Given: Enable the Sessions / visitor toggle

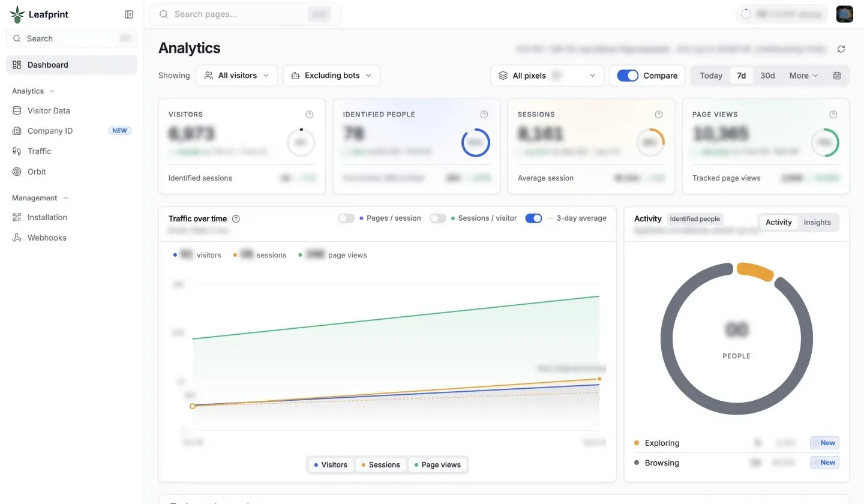Looking at the screenshot, I should pyautogui.click(x=438, y=218).
